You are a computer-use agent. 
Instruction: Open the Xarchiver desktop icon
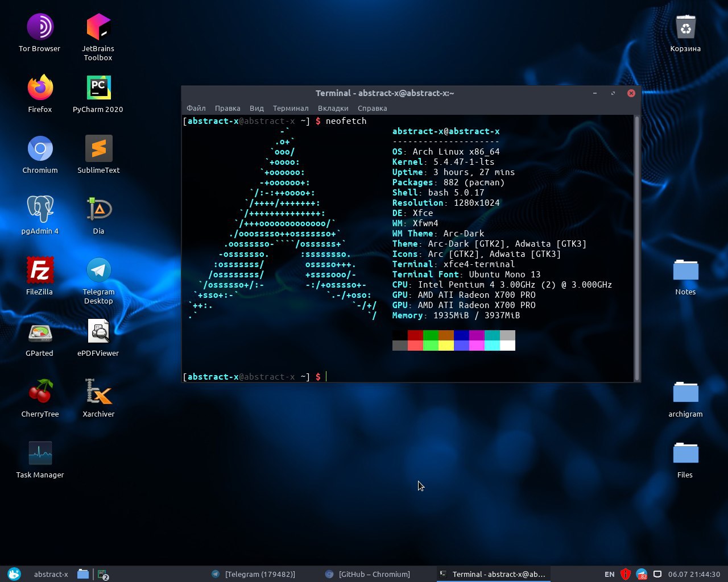click(x=98, y=399)
